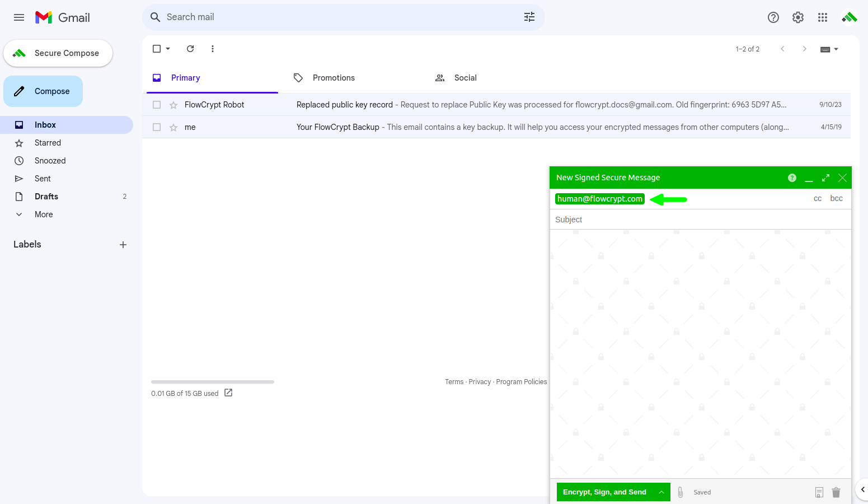Switch to the Promotions tab
868x504 pixels.
point(354,78)
